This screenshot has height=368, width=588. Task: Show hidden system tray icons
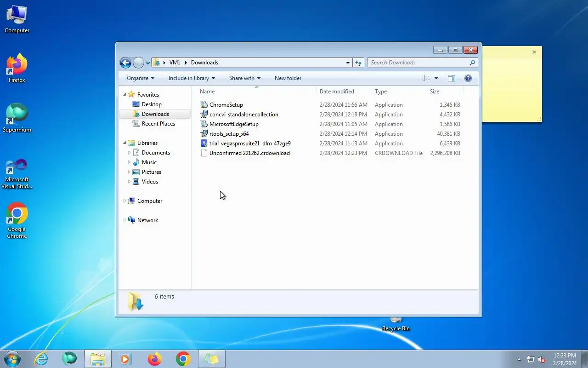519,359
